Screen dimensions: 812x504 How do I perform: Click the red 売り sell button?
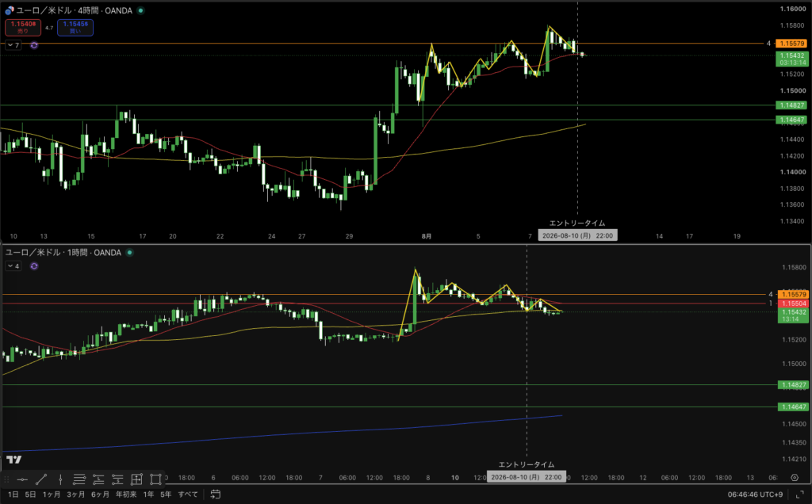pos(23,28)
